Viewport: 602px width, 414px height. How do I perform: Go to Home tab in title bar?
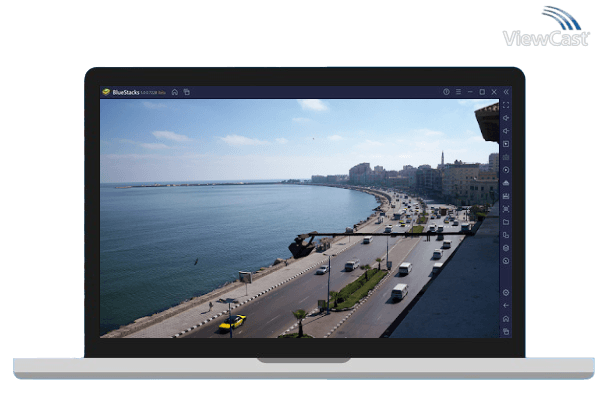click(175, 92)
